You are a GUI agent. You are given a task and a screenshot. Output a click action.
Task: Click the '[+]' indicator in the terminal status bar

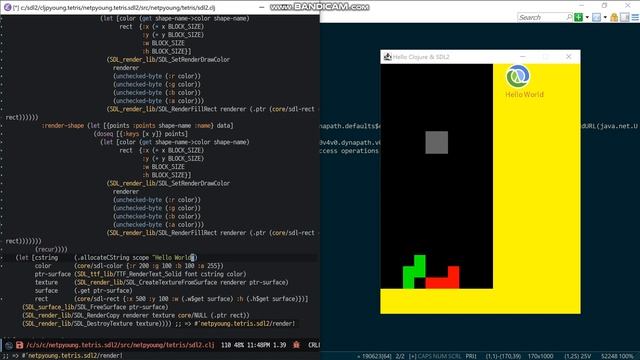click(x=413, y=356)
